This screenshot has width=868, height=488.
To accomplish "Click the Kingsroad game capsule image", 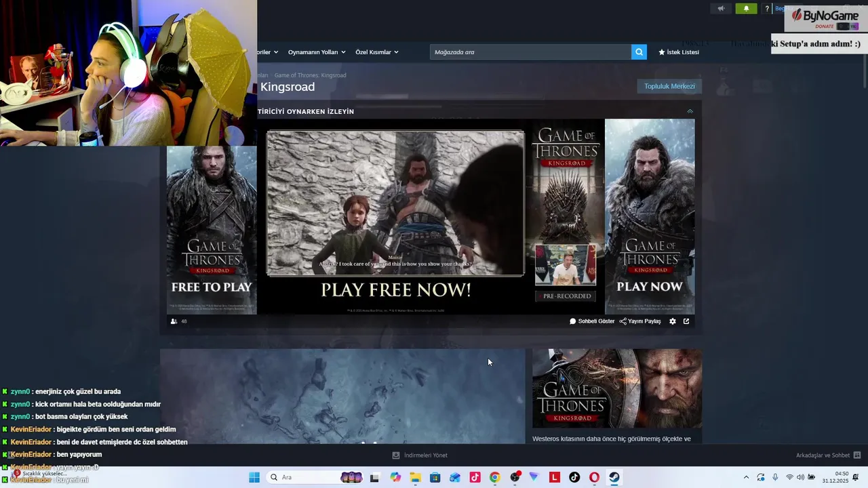I will click(617, 388).
